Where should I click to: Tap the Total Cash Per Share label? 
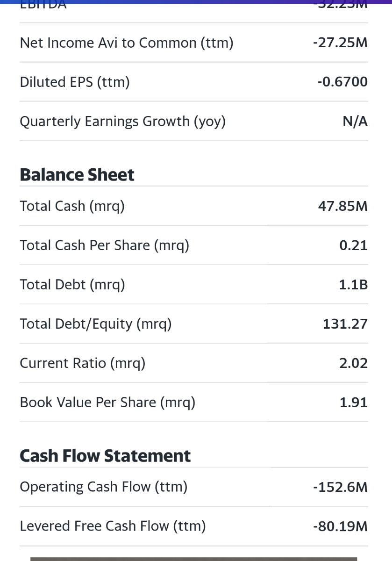click(104, 245)
